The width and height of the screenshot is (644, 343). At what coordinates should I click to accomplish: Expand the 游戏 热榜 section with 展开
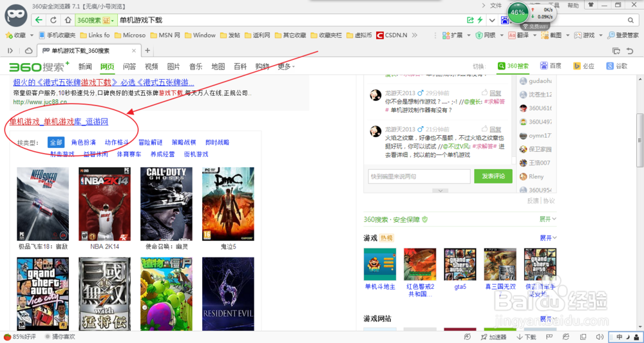(x=548, y=238)
